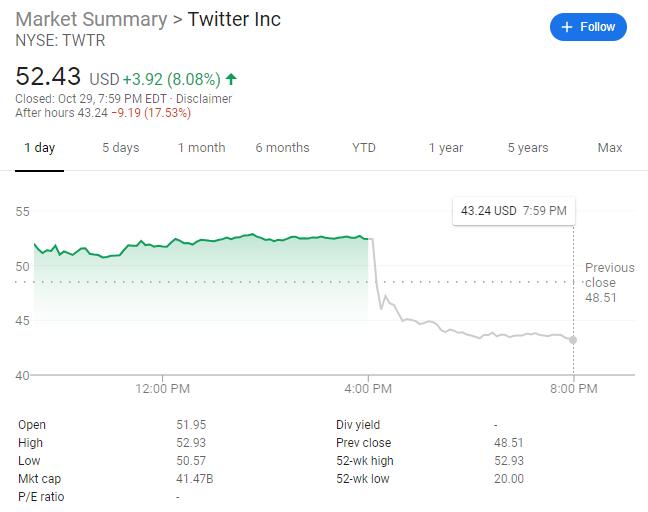Select the Max range tab
Screen dimensions: 648x512
coord(610,148)
